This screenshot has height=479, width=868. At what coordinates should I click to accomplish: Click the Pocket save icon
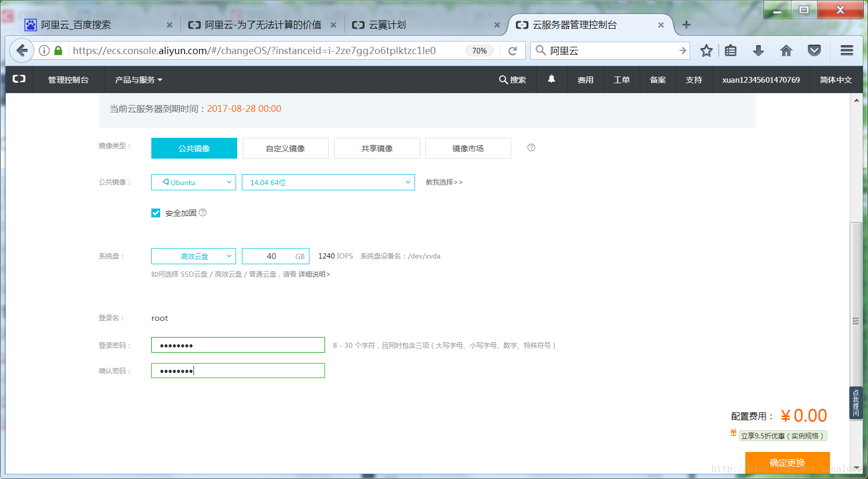click(814, 50)
